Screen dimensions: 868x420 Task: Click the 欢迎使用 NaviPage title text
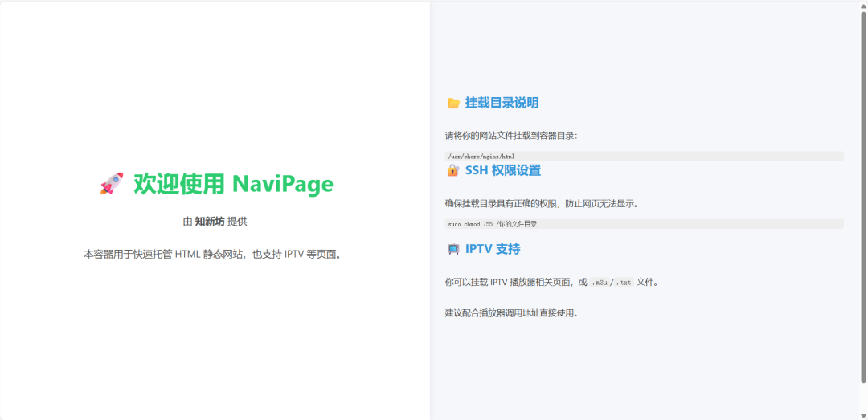click(233, 185)
